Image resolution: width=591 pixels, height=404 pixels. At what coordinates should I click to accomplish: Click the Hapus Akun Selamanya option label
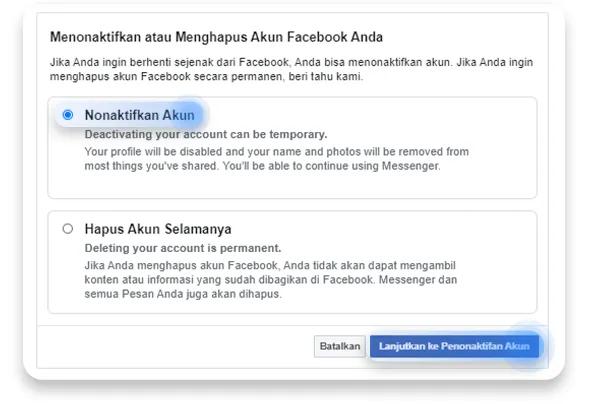pos(158,229)
